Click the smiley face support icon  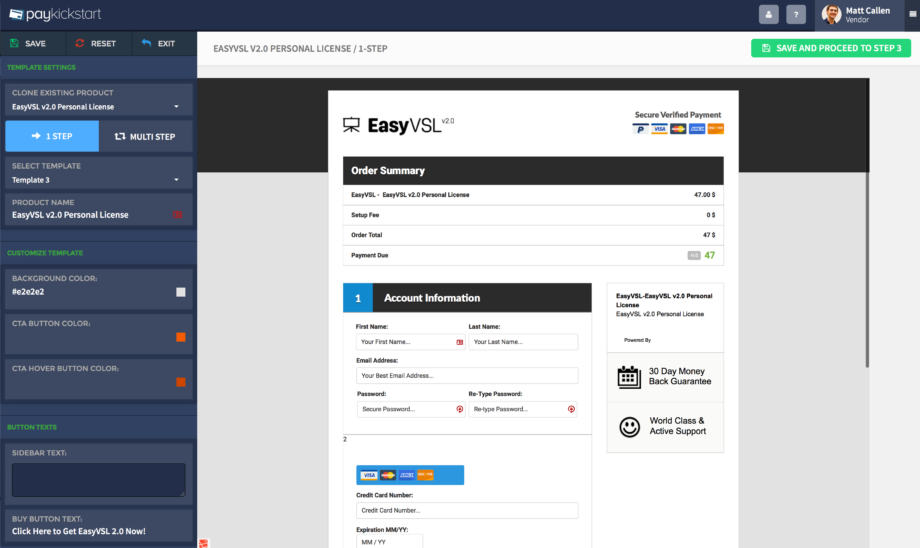630,427
